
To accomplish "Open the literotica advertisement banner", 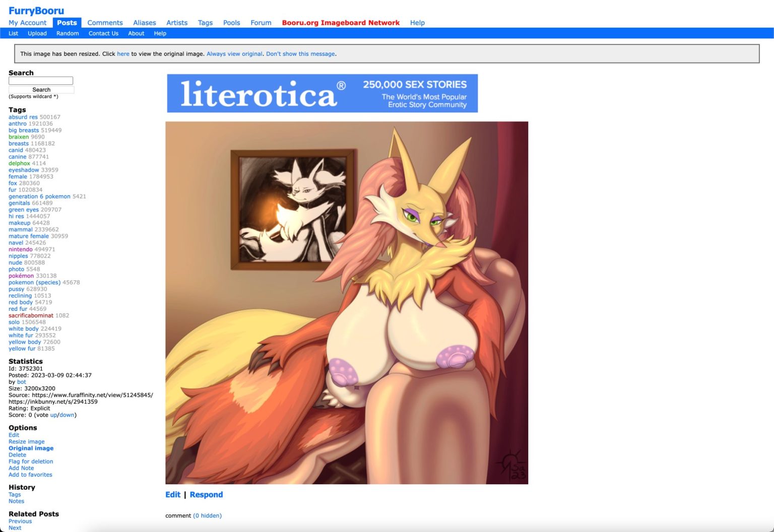I will [322, 94].
